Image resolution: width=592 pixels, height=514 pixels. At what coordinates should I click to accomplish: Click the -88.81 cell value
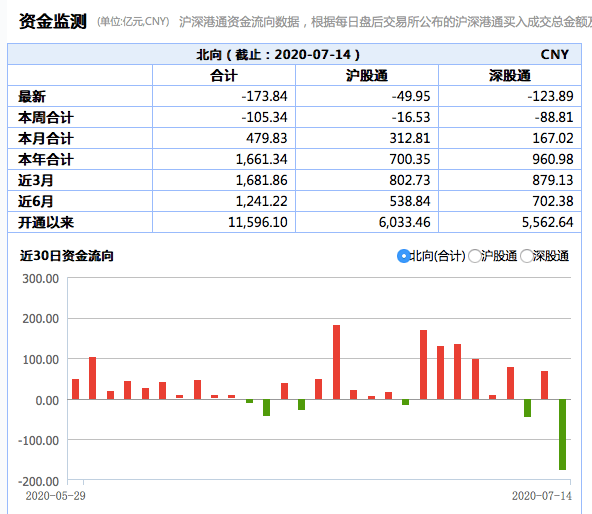554,117
